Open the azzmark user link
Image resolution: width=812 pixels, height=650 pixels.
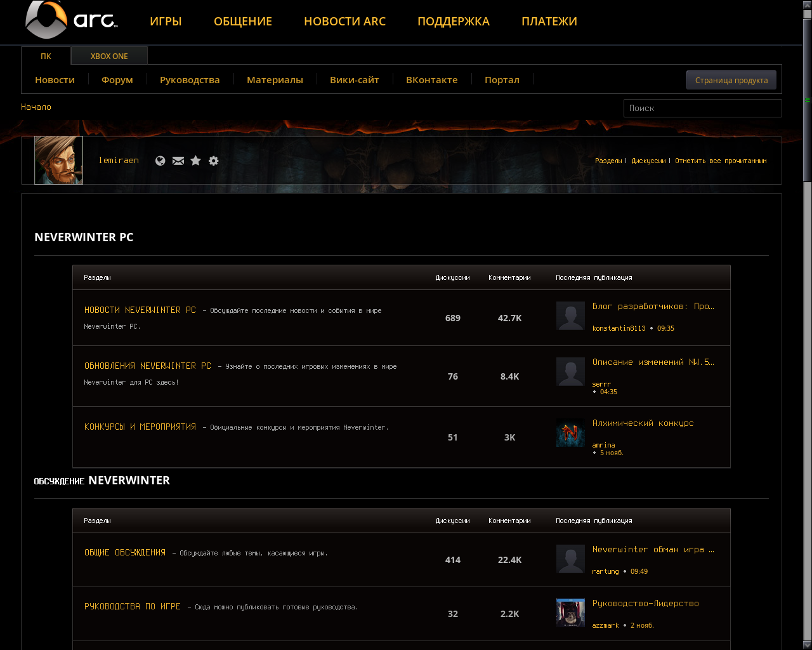pyautogui.click(x=606, y=626)
